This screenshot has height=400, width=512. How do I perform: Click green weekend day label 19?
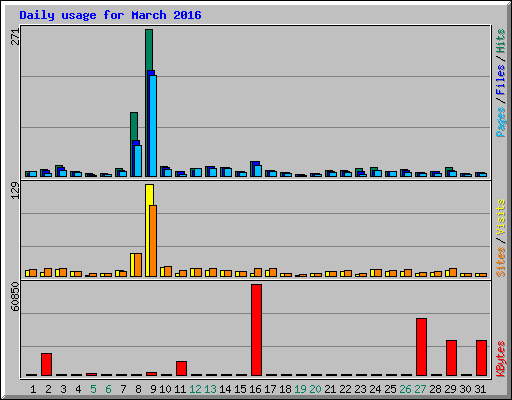[300, 389]
